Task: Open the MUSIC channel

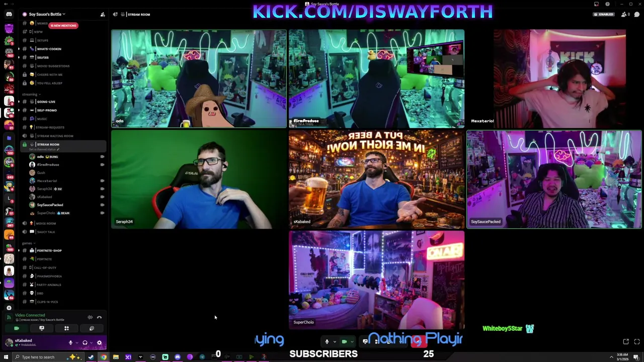Action: click(63, 119)
